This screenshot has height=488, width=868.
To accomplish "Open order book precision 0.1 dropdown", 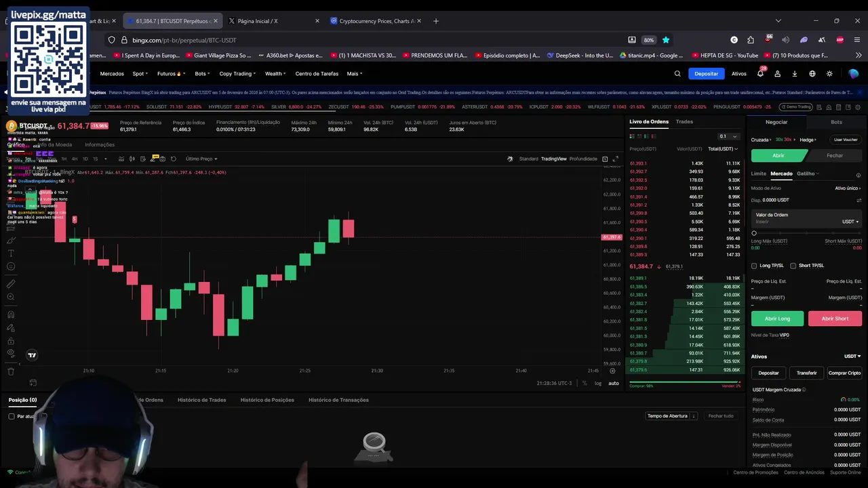I will coord(728,136).
